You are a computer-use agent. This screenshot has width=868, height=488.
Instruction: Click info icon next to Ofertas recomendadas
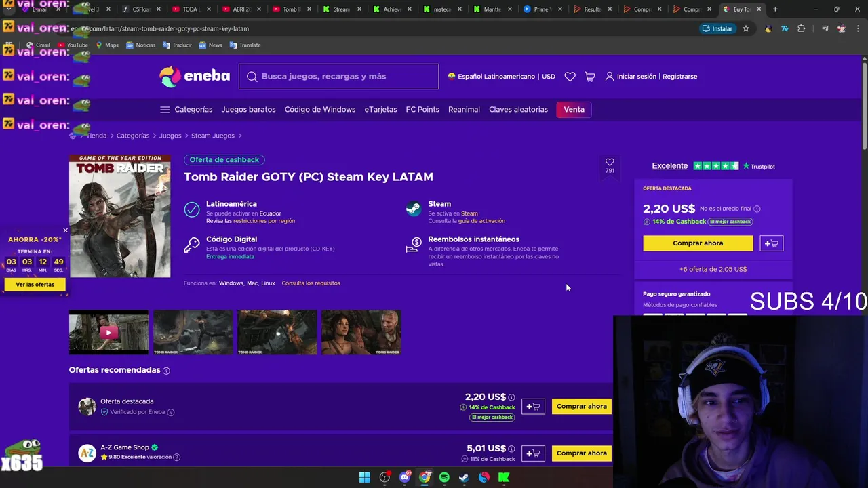(x=166, y=371)
